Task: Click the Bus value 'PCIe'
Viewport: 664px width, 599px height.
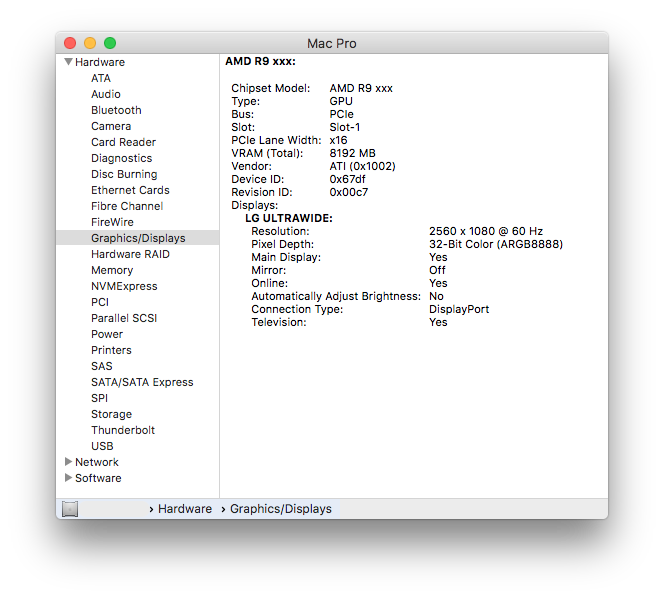Action: coord(341,114)
